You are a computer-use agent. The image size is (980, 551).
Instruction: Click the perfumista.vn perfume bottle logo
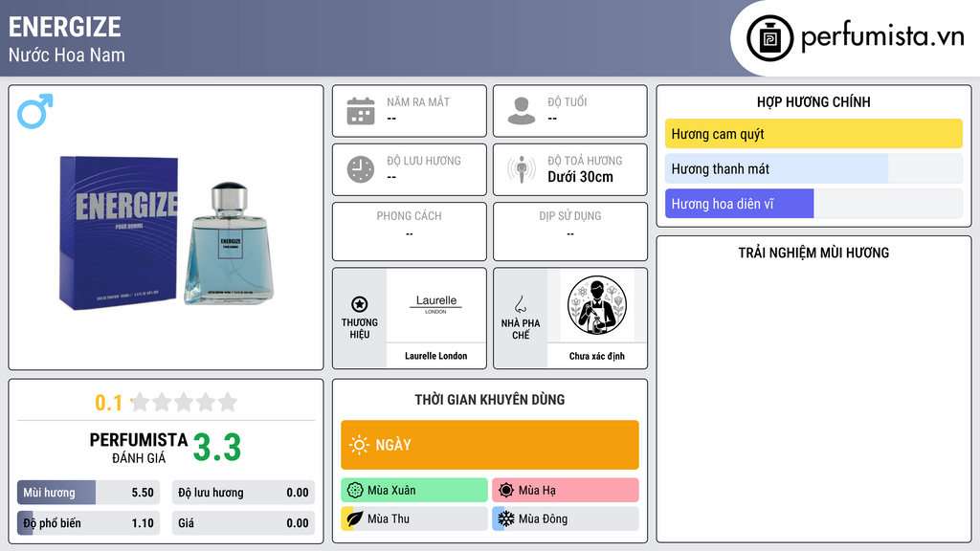(x=769, y=38)
